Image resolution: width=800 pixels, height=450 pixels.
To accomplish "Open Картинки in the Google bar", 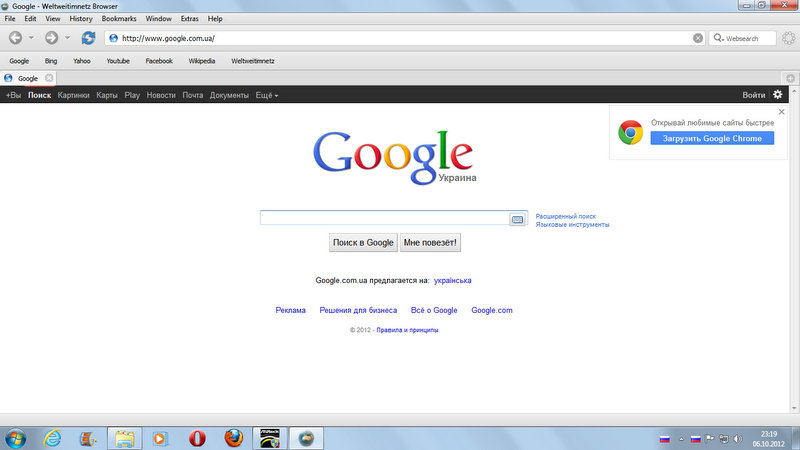I will (73, 95).
